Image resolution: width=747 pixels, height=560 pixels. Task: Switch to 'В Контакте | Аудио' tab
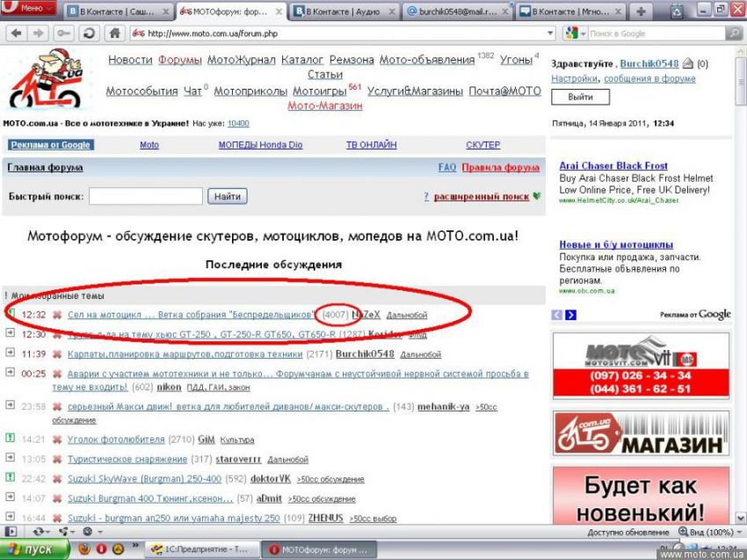344,12
